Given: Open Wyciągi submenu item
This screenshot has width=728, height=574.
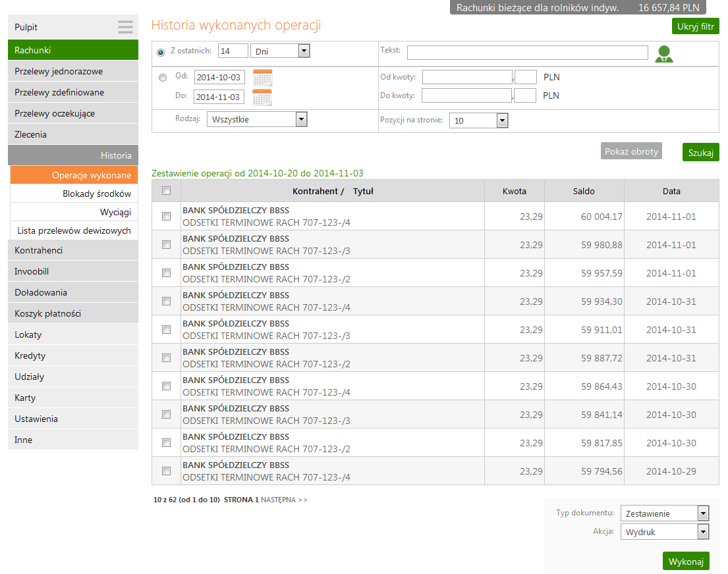Looking at the screenshot, I should point(74,212).
